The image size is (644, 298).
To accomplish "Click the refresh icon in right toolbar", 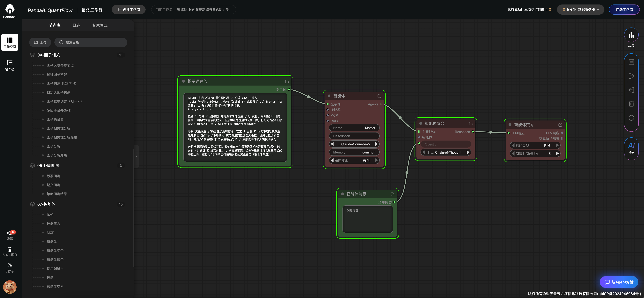I will point(631,118).
